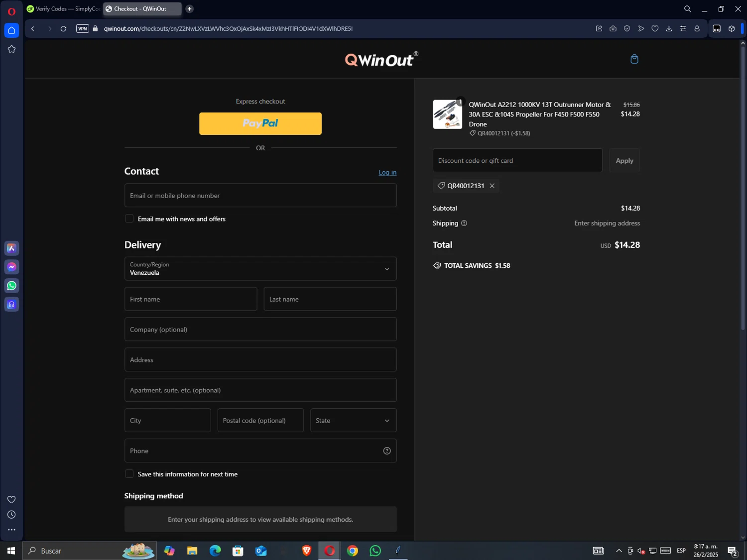Toggle the VPN badge in the address bar
The image size is (747, 560).
pyautogui.click(x=83, y=29)
